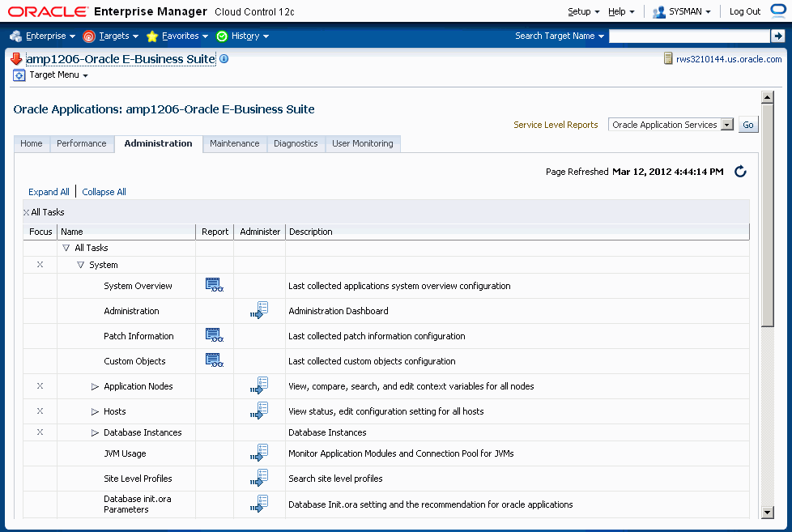Viewport: 792px width, 532px height.
Task: Open the Setup menu
Action: 583,11
